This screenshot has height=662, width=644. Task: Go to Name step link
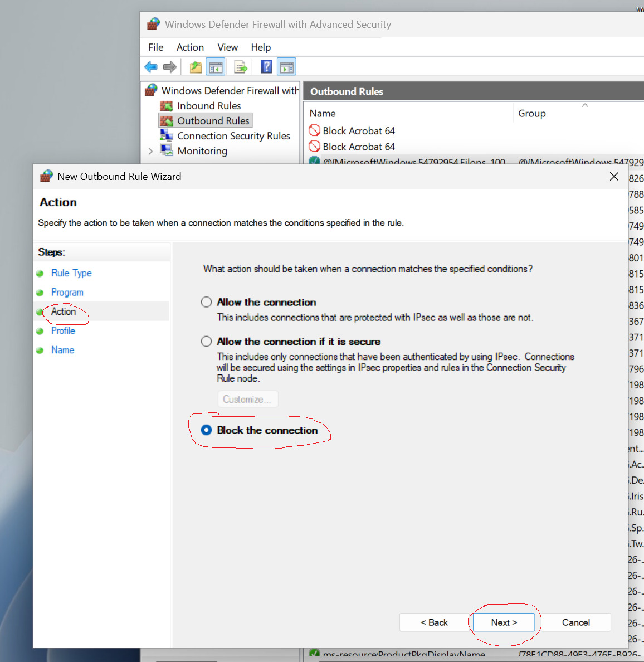[x=62, y=350]
